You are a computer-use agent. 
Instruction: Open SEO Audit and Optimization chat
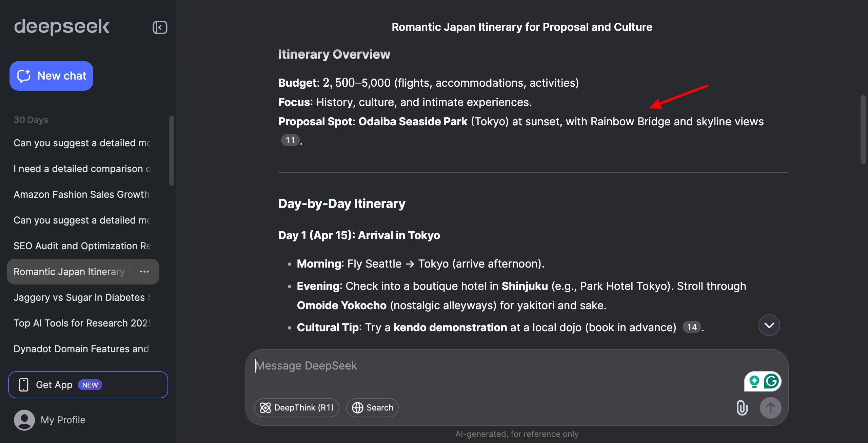pyautogui.click(x=82, y=246)
